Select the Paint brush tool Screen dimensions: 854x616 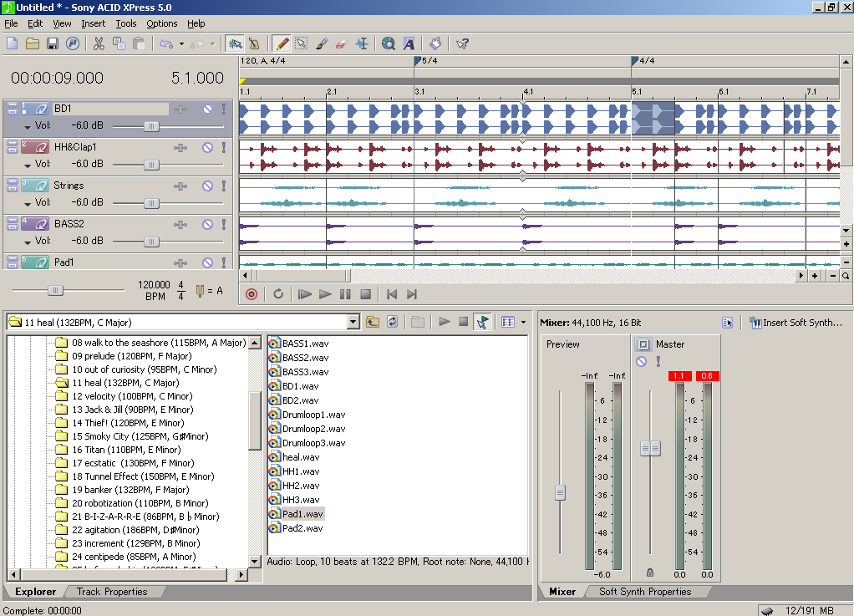322,43
